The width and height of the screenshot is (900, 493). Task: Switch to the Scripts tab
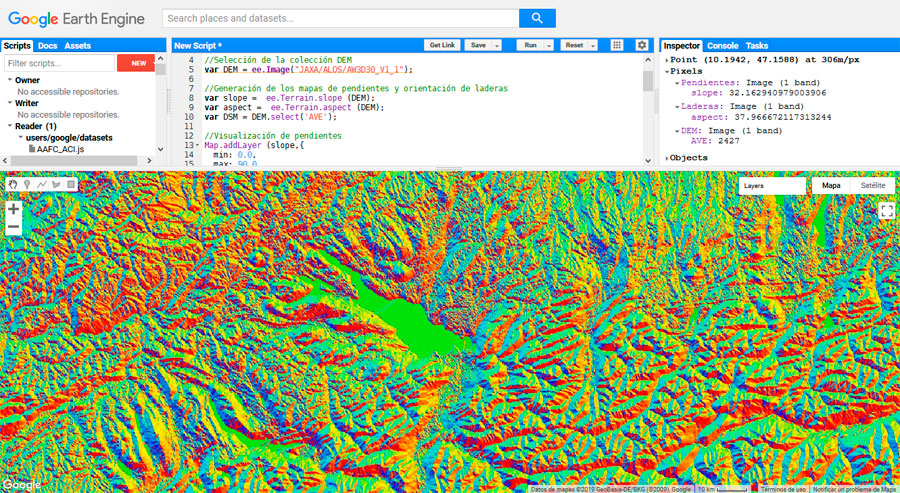pyautogui.click(x=17, y=46)
